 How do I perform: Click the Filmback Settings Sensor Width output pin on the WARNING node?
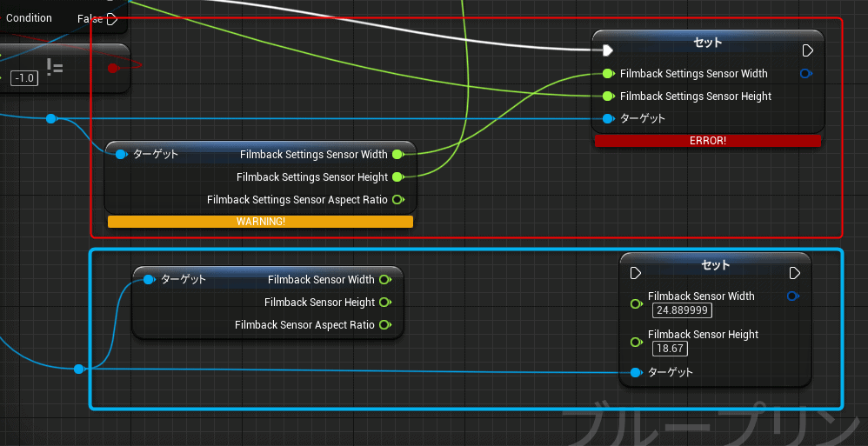398,155
